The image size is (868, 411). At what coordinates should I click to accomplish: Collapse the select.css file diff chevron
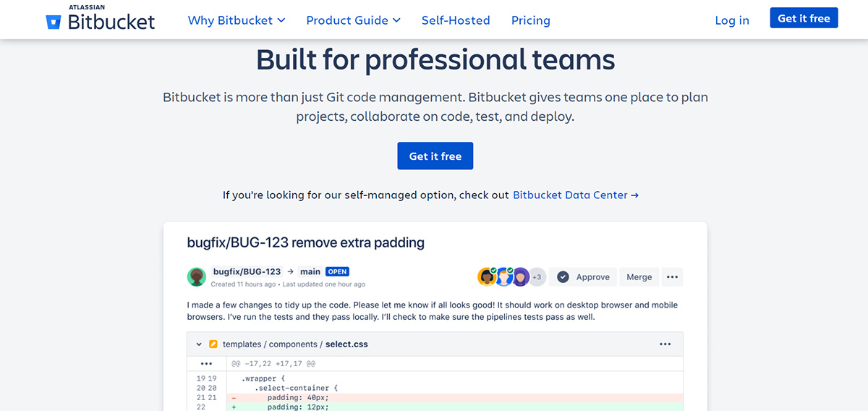[199, 344]
